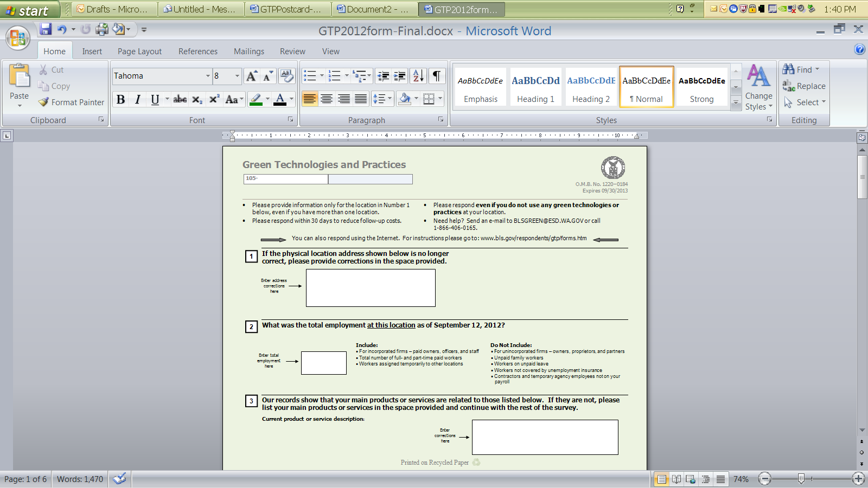Click the Office Button orb
Screen dimensions: 868x488
click(18, 38)
